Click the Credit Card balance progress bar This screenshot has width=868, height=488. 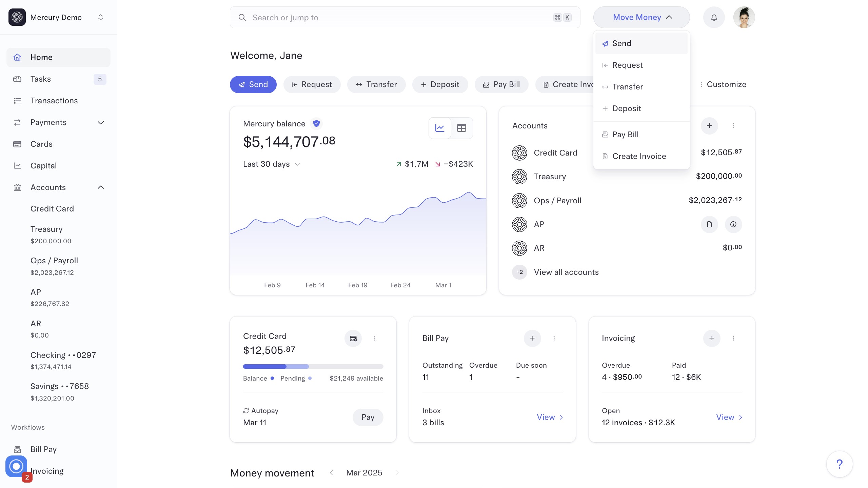[313, 366]
